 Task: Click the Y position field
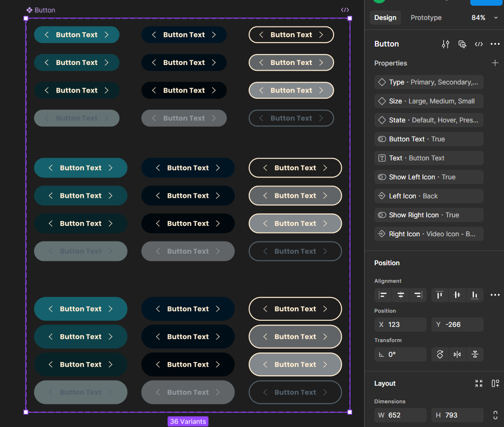[457, 325]
